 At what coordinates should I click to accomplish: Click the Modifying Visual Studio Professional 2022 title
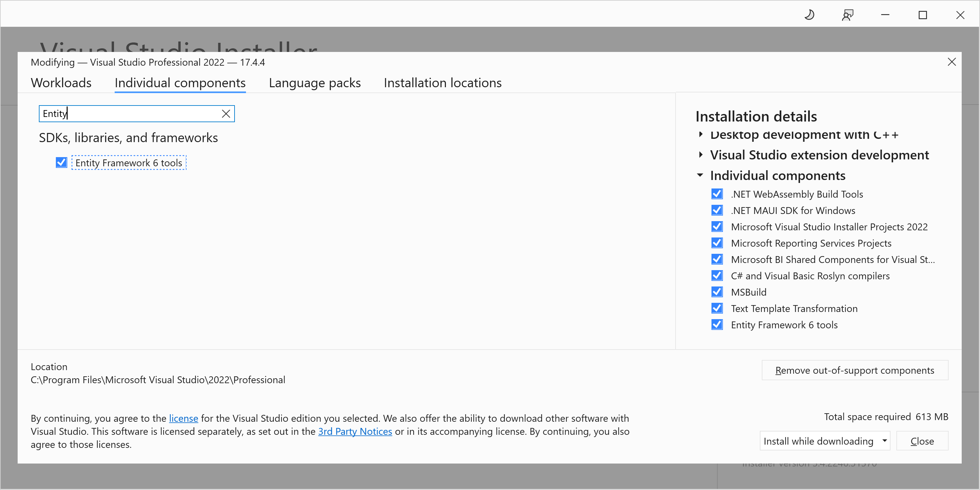click(x=148, y=62)
